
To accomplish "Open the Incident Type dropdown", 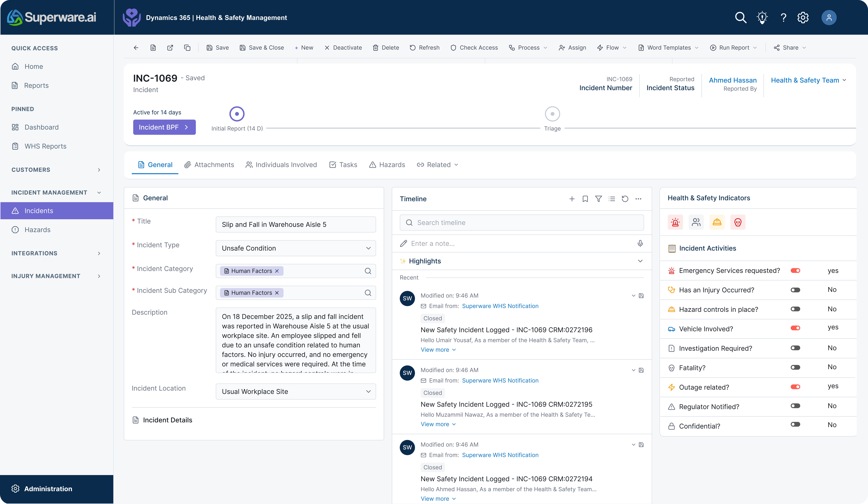I will point(296,248).
